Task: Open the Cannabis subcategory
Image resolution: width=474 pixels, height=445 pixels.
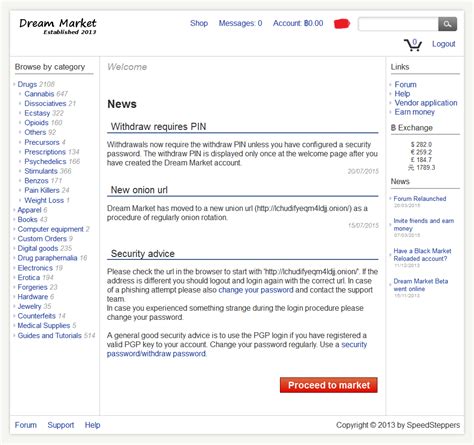Action: [39, 94]
